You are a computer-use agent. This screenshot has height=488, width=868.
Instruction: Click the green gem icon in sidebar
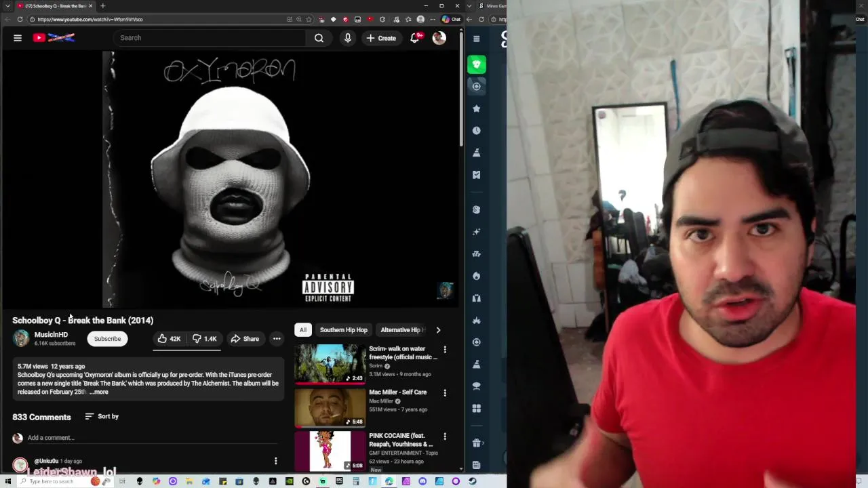477,64
